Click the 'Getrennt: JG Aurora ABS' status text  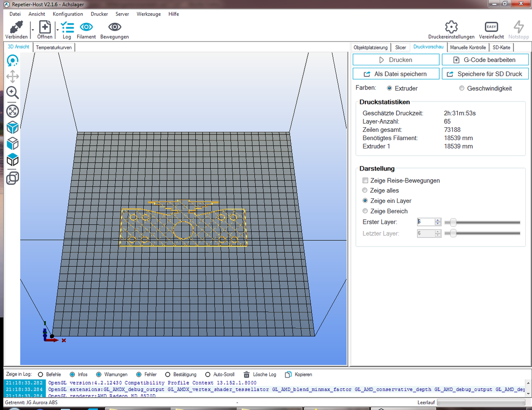pyautogui.click(x=31, y=403)
